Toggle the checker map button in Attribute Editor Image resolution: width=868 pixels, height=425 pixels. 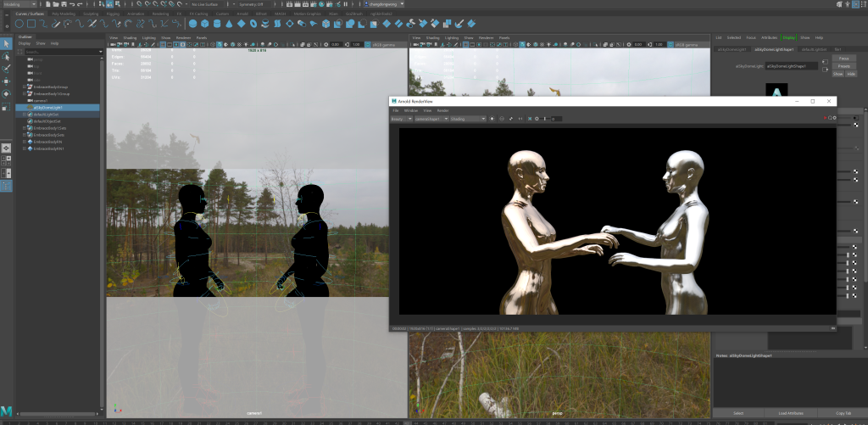point(856,126)
